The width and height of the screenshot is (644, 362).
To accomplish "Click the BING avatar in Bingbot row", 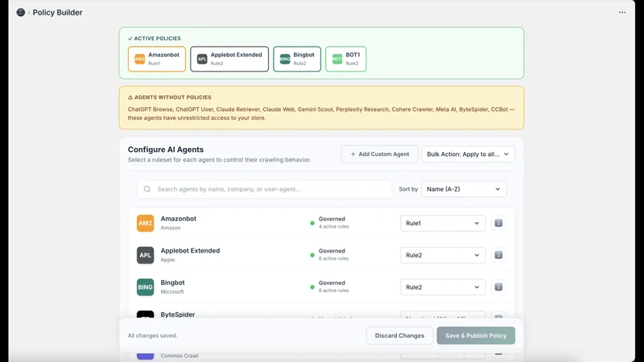I will click(x=146, y=287).
